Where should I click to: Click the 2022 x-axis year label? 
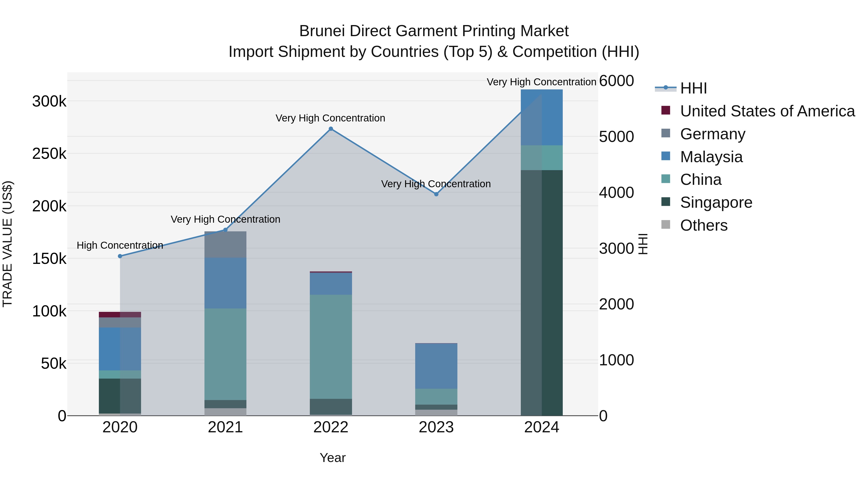click(x=331, y=427)
